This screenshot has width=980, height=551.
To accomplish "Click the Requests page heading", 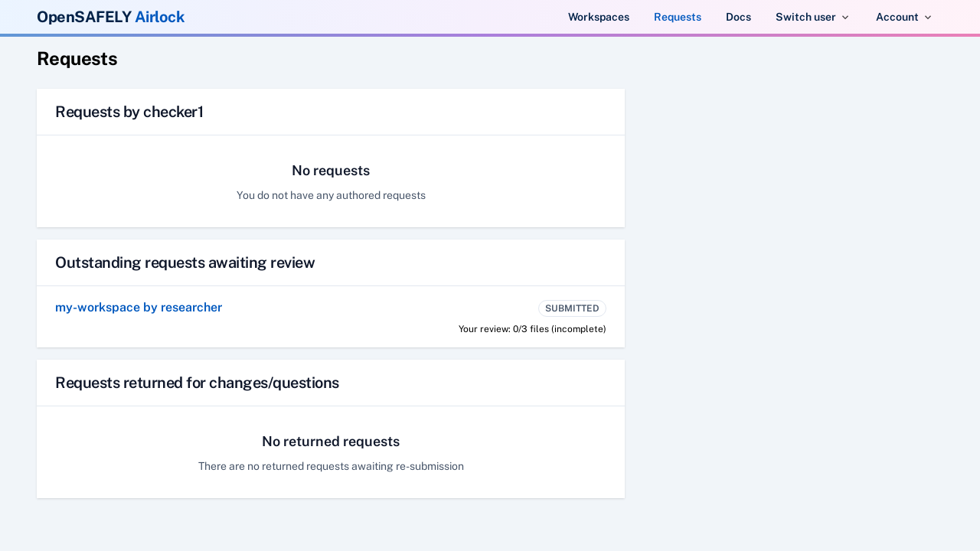I will pyautogui.click(x=77, y=59).
